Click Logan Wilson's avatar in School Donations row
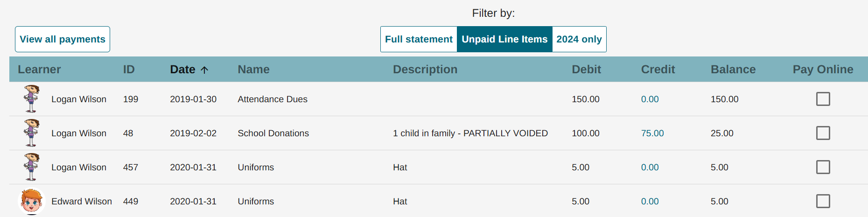868x217 pixels. coord(31,133)
